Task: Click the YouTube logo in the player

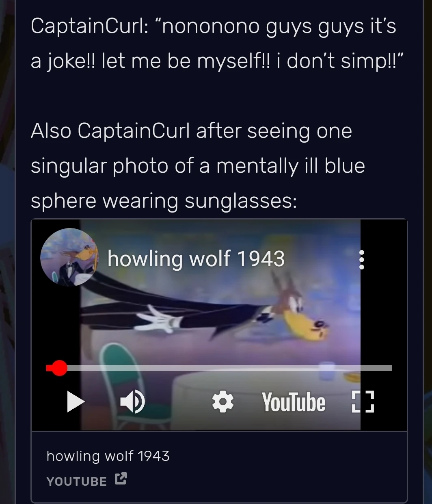Action: pos(294,402)
